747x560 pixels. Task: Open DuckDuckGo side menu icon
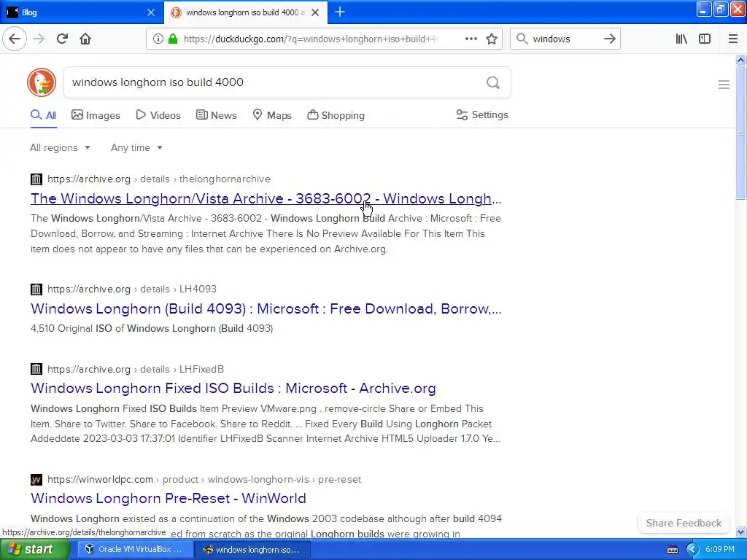(x=724, y=85)
